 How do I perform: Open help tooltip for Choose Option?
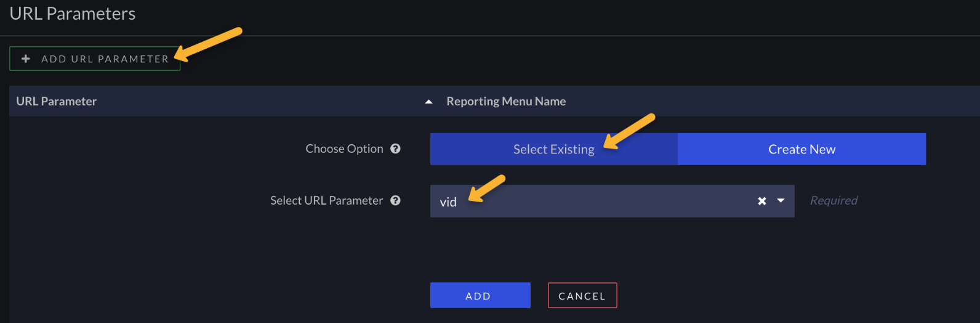(396, 149)
